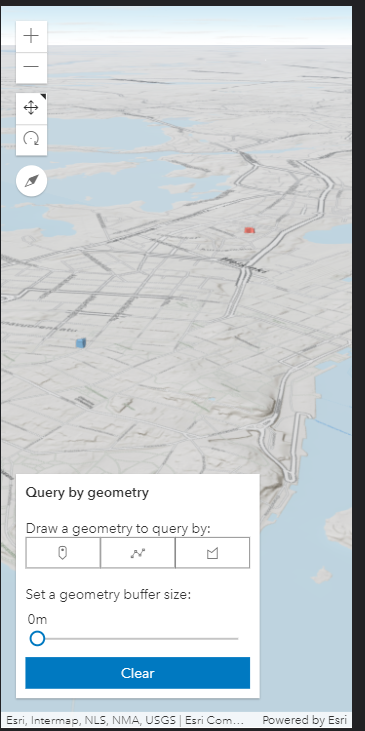Open the Powered by Esri link
This screenshot has height=731, width=365.
[x=304, y=720]
